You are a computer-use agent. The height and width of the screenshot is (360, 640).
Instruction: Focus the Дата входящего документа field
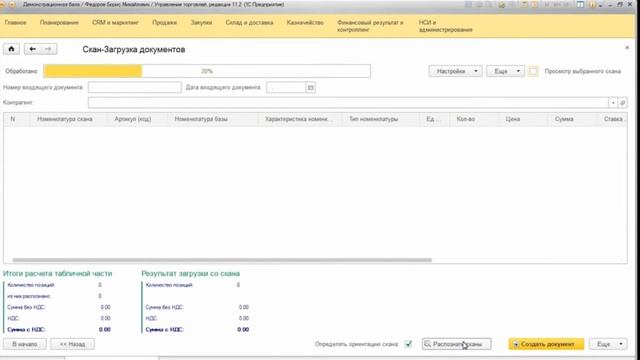pos(286,87)
